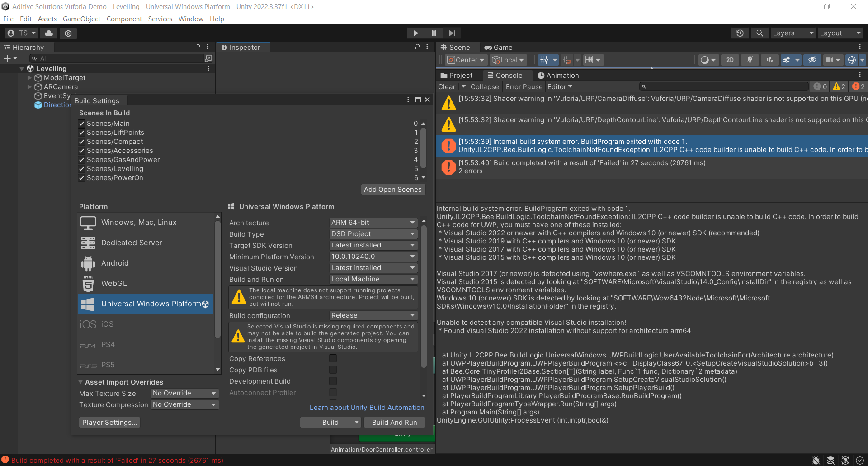Viewport: 868px width, 466px height.
Task: Click Build And Run button
Action: (x=394, y=422)
